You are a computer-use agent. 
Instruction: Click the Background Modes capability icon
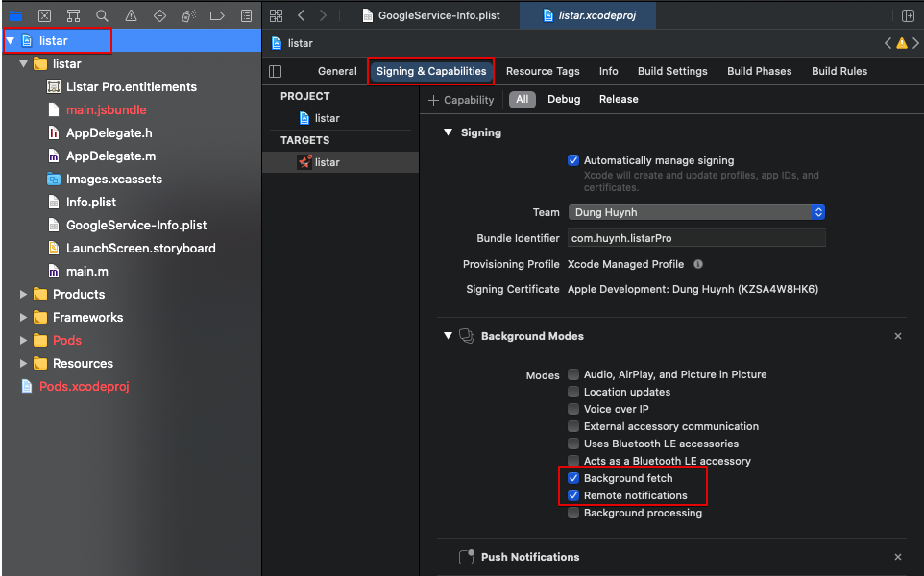pyautogui.click(x=467, y=336)
